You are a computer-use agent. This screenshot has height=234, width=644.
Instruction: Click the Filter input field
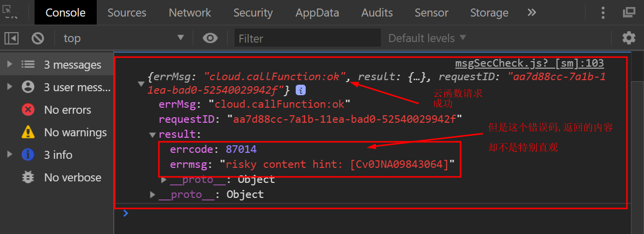tap(307, 38)
